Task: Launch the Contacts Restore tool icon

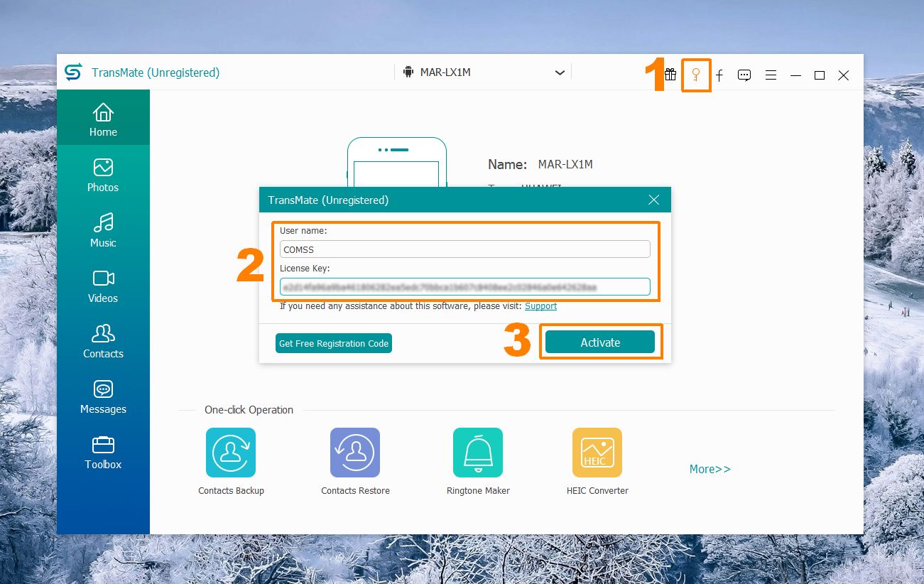Action: point(355,453)
